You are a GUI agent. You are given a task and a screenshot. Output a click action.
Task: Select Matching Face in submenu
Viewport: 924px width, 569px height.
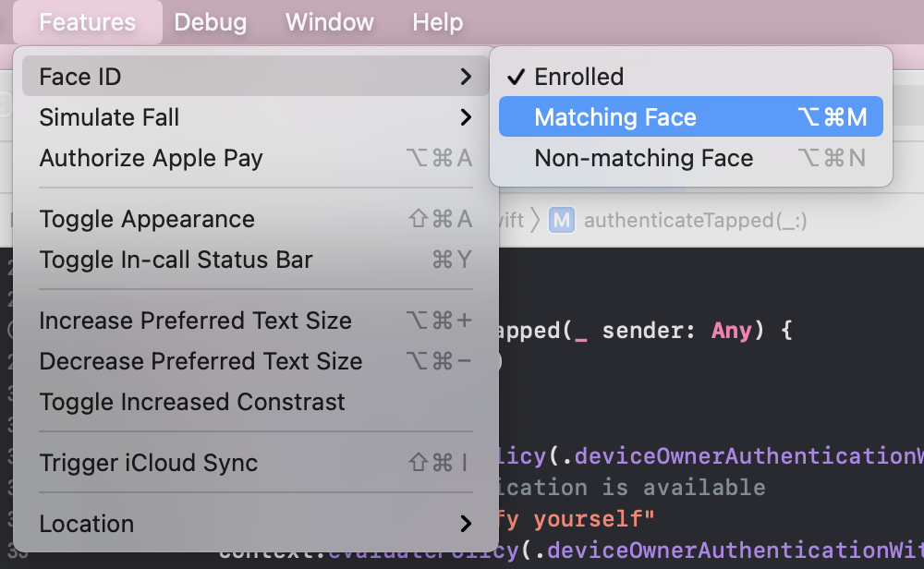tap(690, 116)
